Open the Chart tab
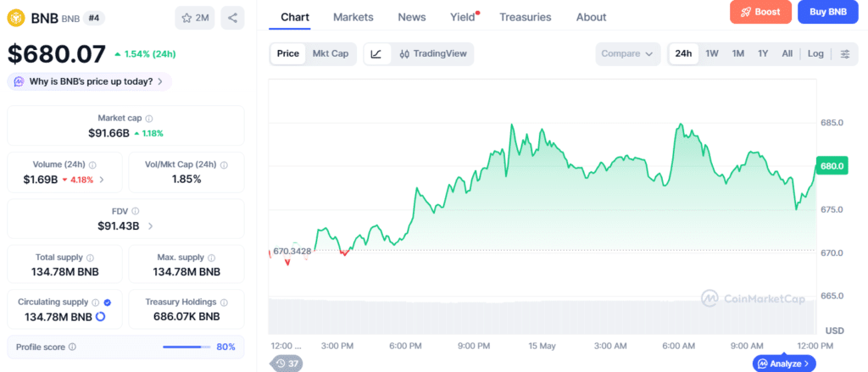 tap(295, 17)
